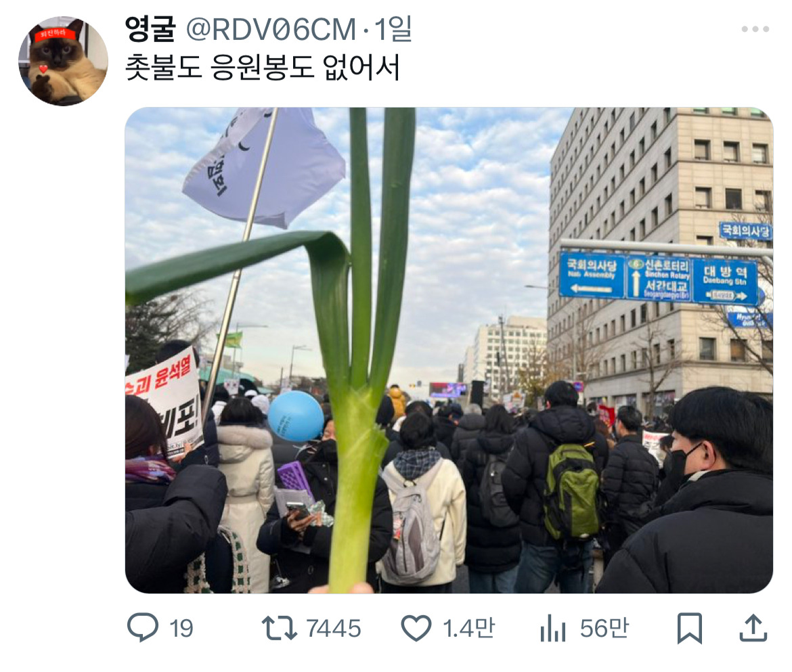This screenshot has width=792, height=672.
Task: Click the view count 56만
Action: click(604, 628)
